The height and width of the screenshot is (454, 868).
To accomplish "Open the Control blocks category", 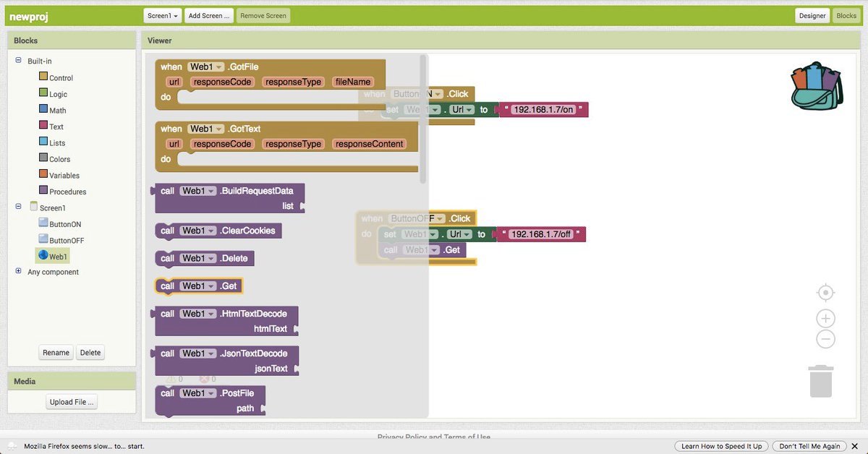I will [61, 78].
